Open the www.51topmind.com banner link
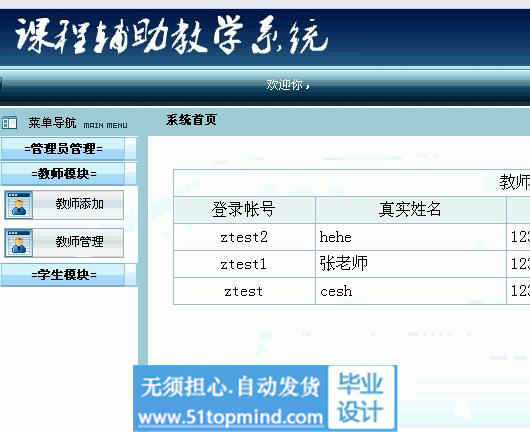This screenshot has width=530, height=432. (231, 417)
